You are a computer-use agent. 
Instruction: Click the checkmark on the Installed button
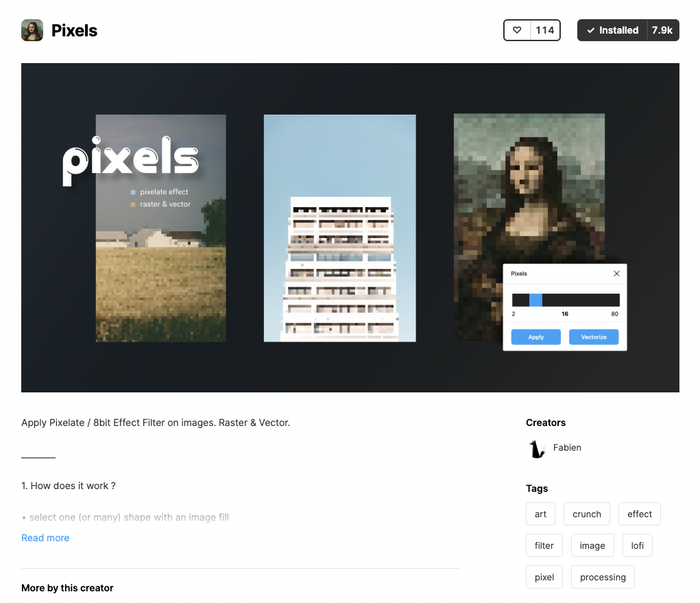(x=590, y=30)
